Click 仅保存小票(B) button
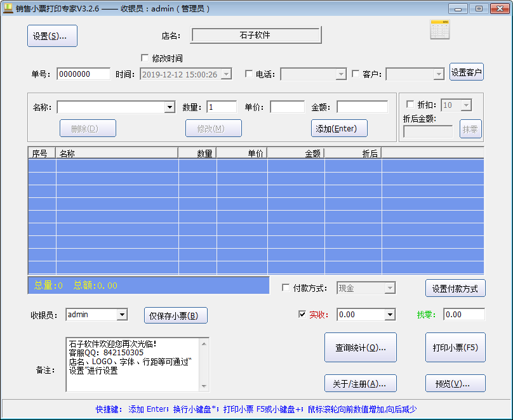The image size is (513, 420). click(x=176, y=315)
